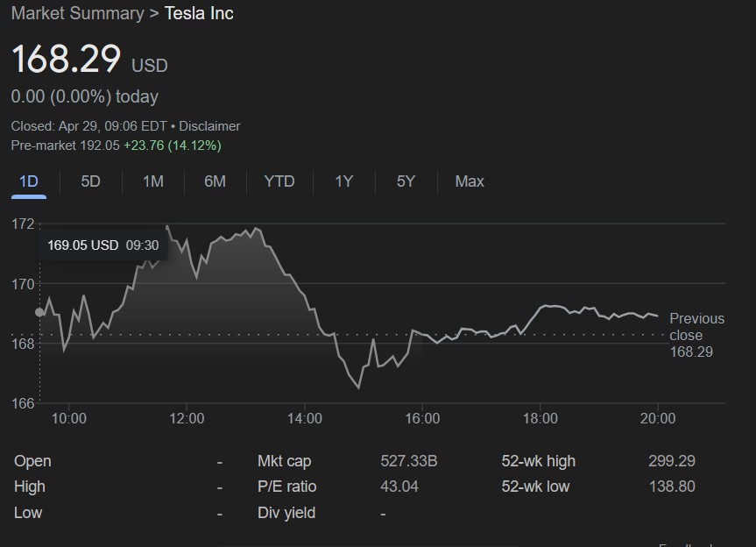Click the Tesla Inc title
The width and height of the screenshot is (756, 547).
tap(199, 13)
